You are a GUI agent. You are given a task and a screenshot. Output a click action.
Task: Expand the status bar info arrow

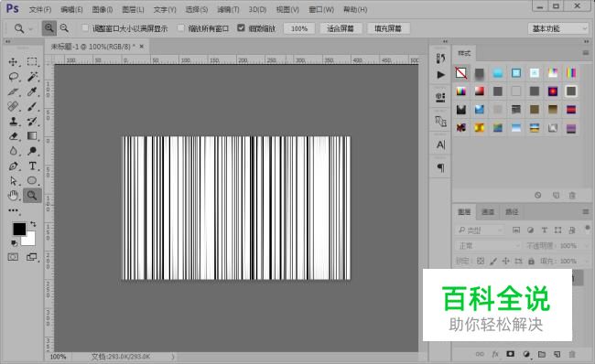173,357
